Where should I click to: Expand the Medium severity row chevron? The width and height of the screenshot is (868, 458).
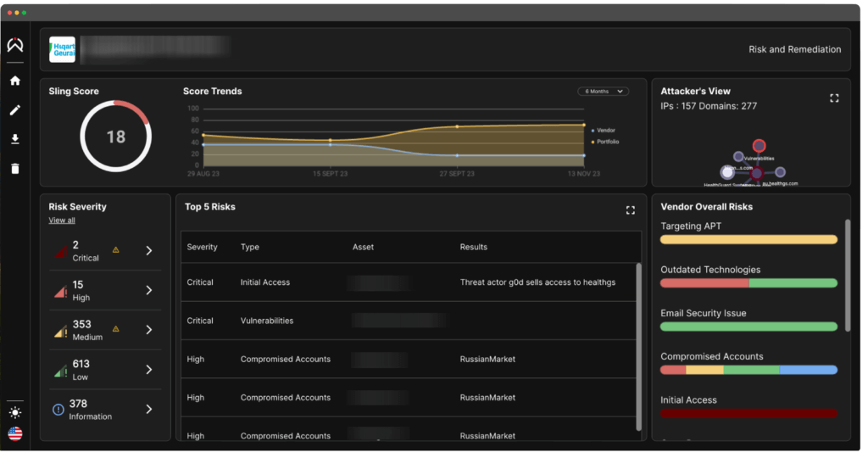coord(148,330)
